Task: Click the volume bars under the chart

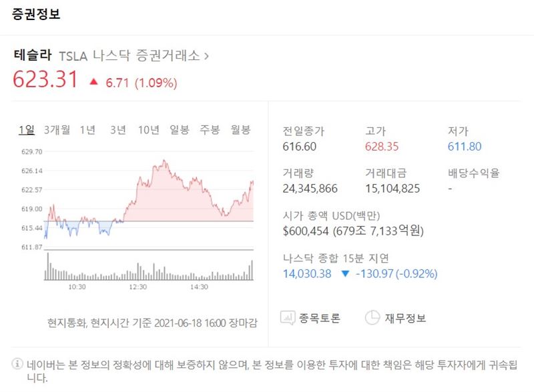Action: 148,270
